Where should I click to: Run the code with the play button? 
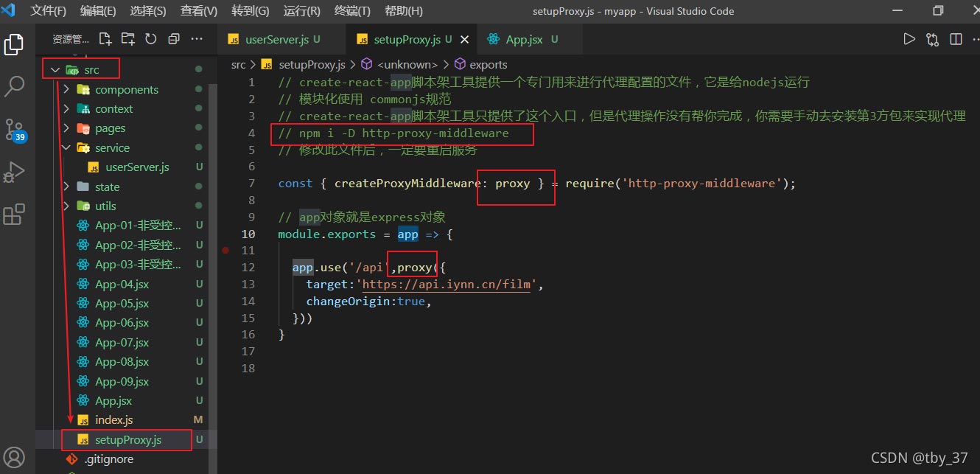pyautogui.click(x=909, y=39)
